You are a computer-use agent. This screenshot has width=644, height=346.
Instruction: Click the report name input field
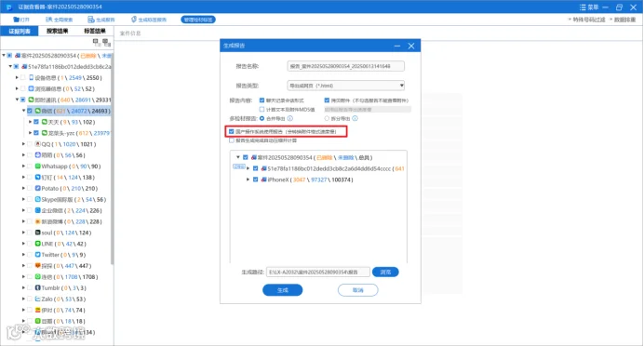click(345, 66)
